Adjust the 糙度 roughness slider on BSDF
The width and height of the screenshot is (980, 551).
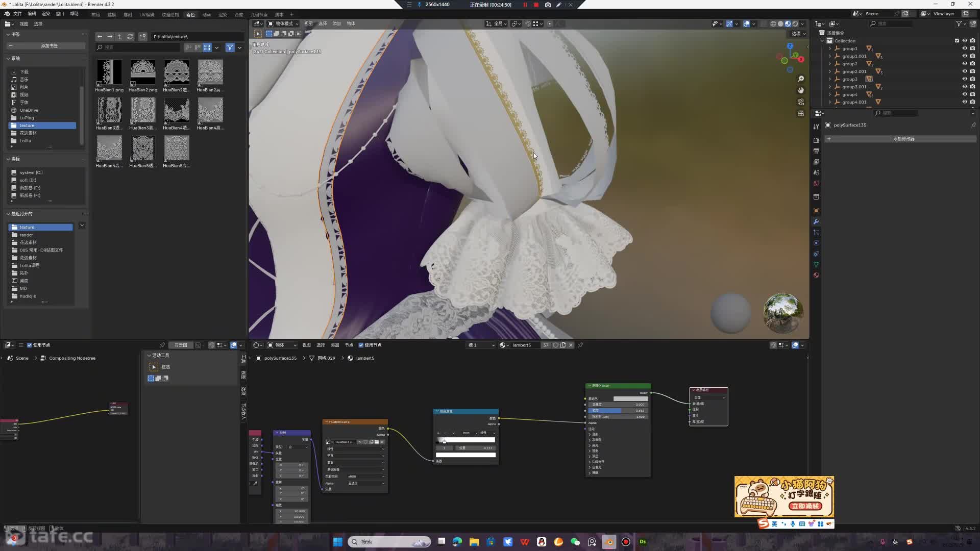618,411
